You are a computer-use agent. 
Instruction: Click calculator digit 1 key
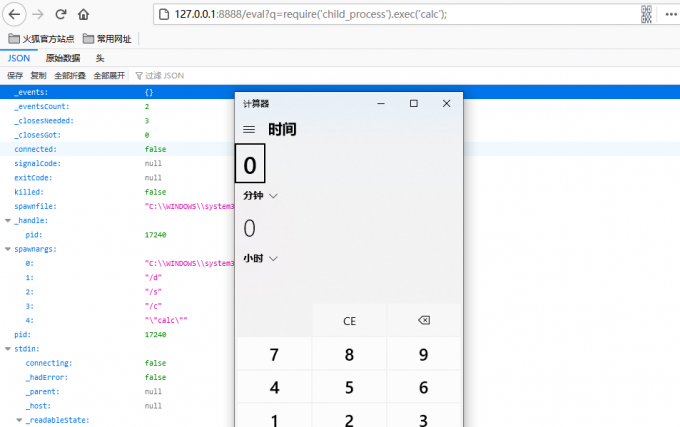(x=274, y=416)
